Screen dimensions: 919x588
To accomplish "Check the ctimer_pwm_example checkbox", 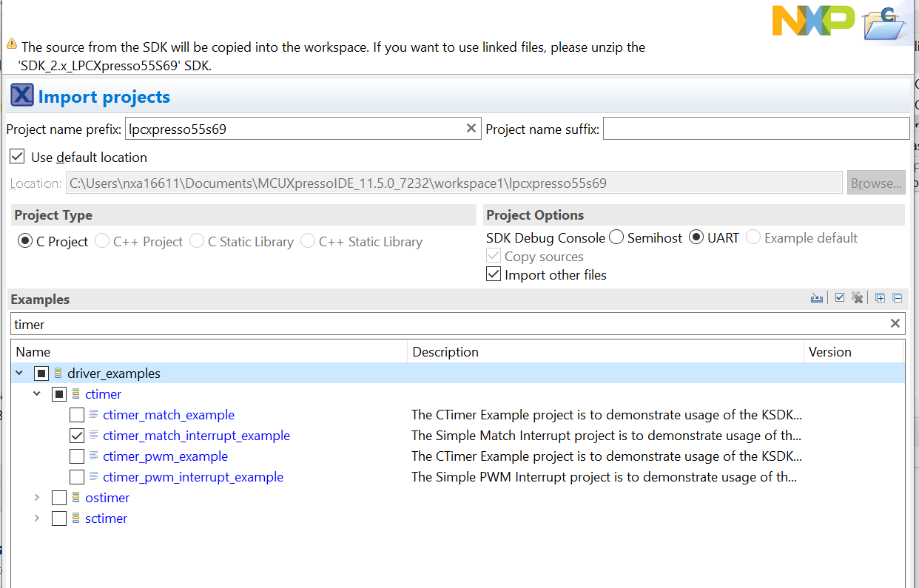I will 77,456.
